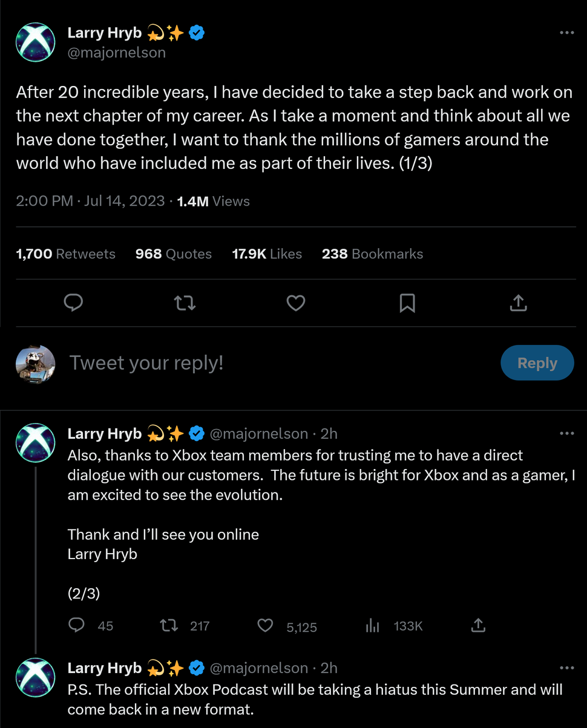587x728 pixels.
Task: Share the main tweet via the share icon
Action: (518, 303)
